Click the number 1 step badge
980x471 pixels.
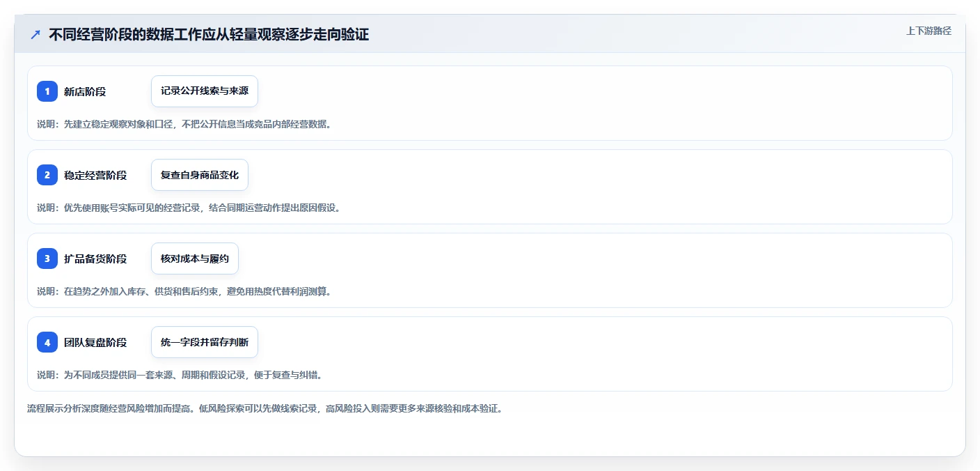47,91
